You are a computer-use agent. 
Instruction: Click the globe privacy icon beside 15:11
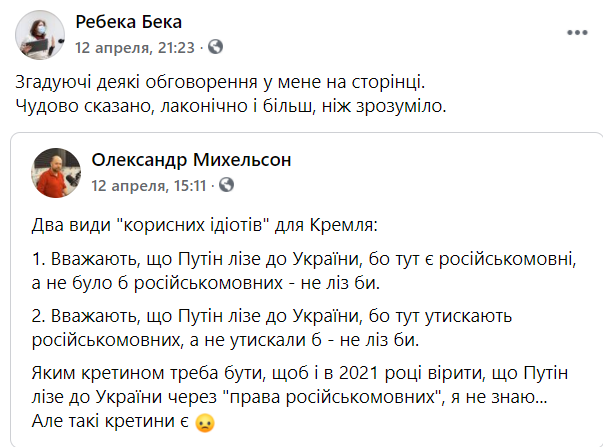click(x=227, y=185)
